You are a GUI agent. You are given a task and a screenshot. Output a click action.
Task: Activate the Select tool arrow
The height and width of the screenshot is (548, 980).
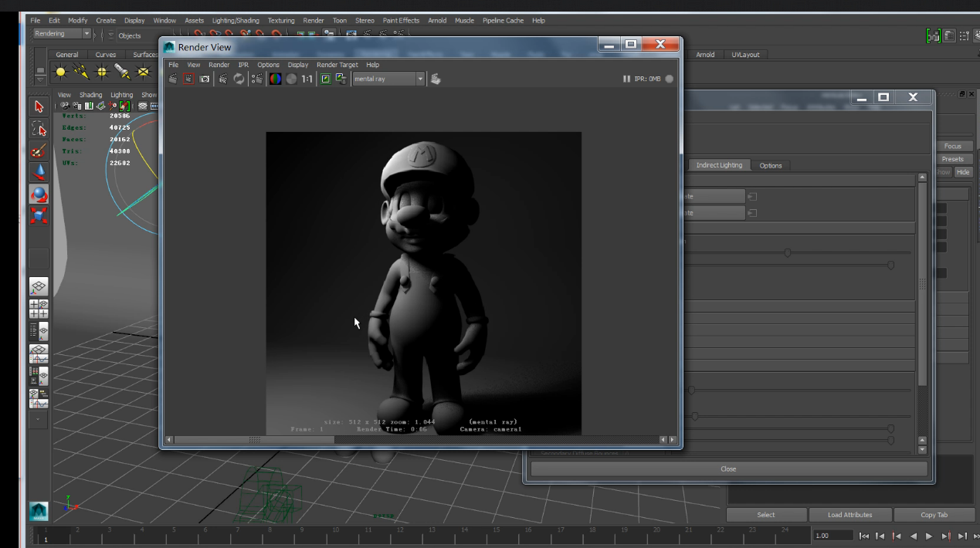click(39, 107)
